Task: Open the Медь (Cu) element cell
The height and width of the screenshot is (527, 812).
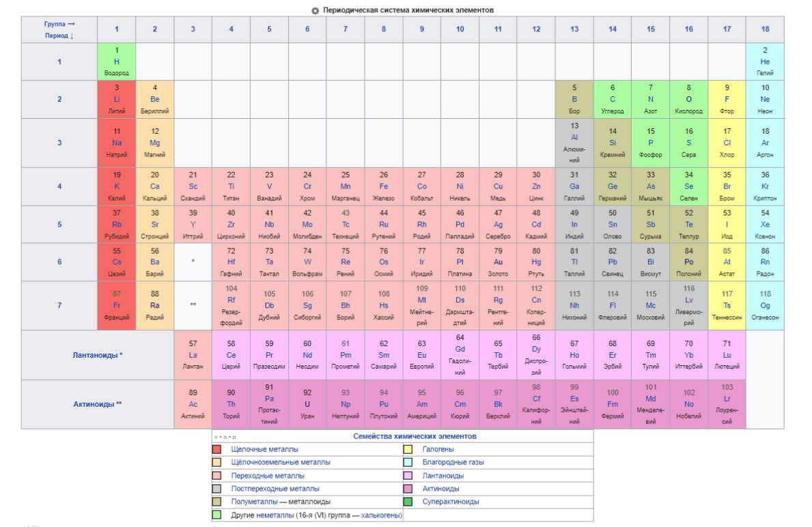Action: click(498, 186)
